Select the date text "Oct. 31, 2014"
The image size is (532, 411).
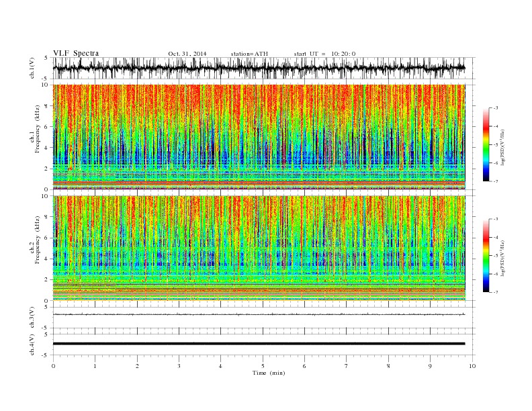(x=187, y=54)
